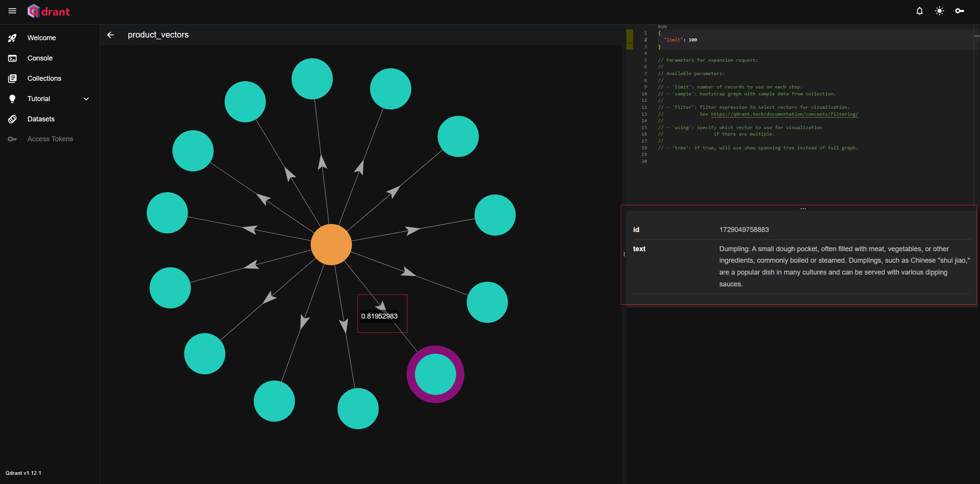The image size is (980, 484).
Task: Toggle the light/dark theme sun icon
Action: pyautogui.click(x=939, y=11)
